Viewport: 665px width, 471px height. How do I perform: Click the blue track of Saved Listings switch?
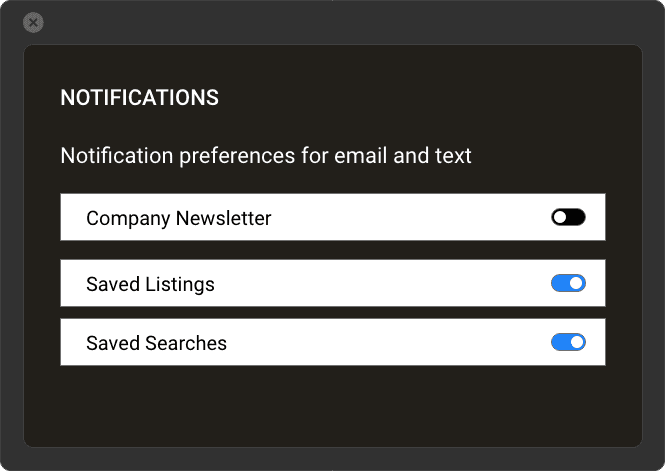[x=560, y=284]
